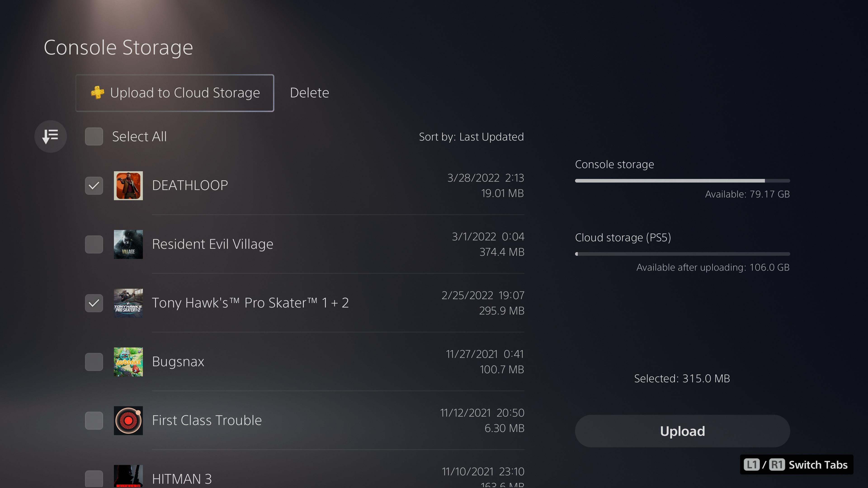Click the HITMAN 3 game icon
868x488 pixels.
pos(128,476)
